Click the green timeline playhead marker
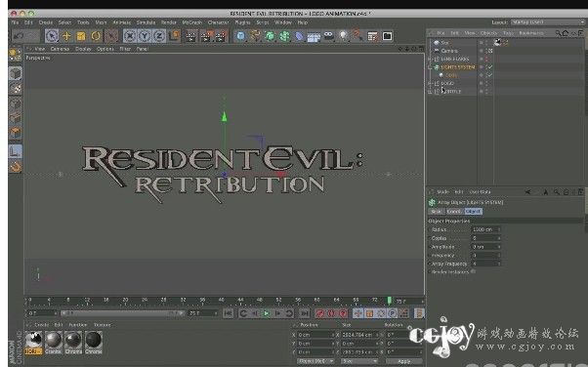 click(x=390, y=301)
